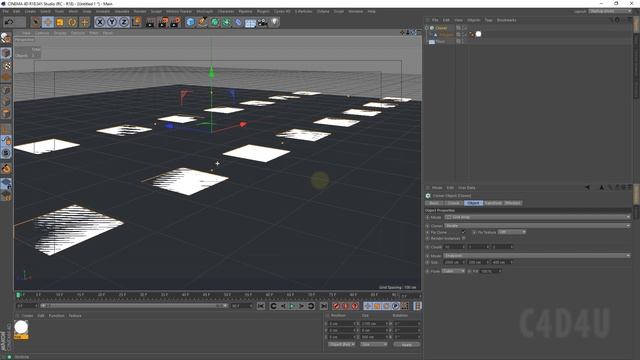Switch to Basic tab in Attributes

click(x=434, y=203)
